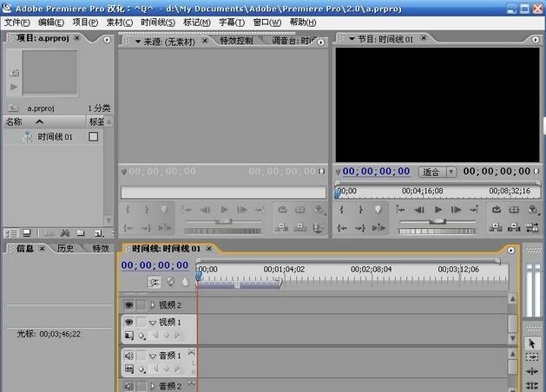Open the 时间线(S) menu
Viewport: 546px width, 392px height.
(x=158, y=23)
